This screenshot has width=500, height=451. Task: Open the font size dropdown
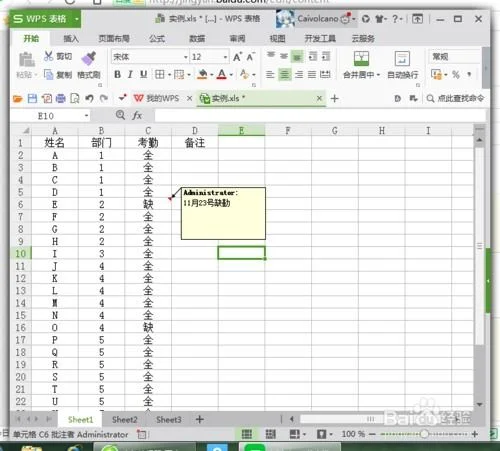tap(226, 57)
